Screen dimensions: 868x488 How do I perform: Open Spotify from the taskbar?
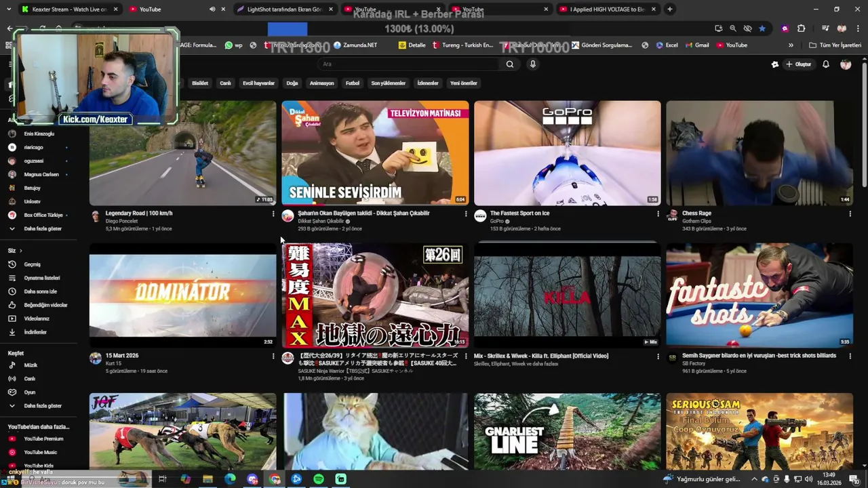pos(319,479)
